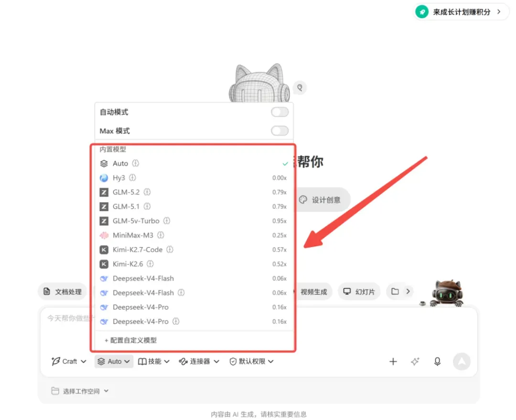Toggle the Max 模式 switch
The image size is (516, 420).
pos(279,130)
